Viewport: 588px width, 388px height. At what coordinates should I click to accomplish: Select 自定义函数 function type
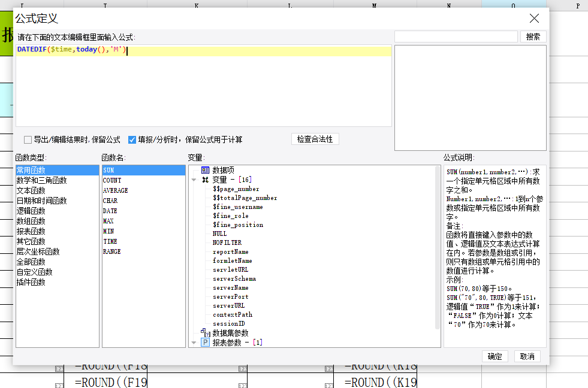58,272
